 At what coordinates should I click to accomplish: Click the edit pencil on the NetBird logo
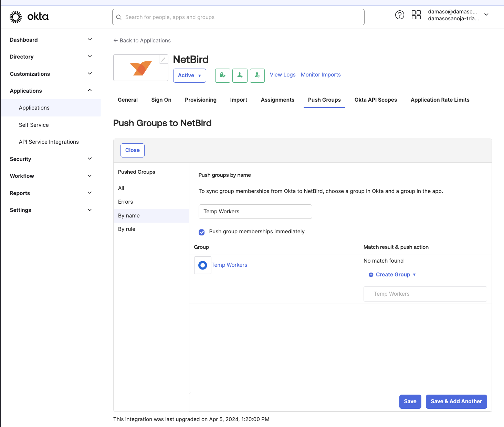coord(163,59)
